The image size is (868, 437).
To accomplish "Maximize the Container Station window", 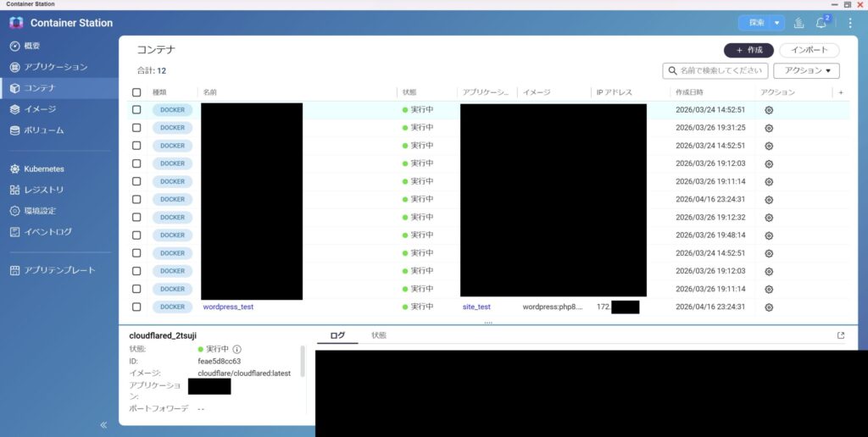I will point(848,4).
